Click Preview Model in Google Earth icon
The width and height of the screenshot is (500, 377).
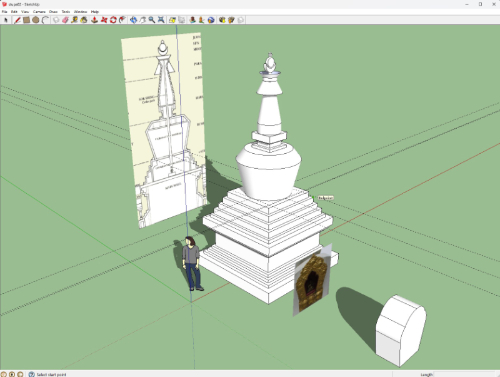(211, 20)
